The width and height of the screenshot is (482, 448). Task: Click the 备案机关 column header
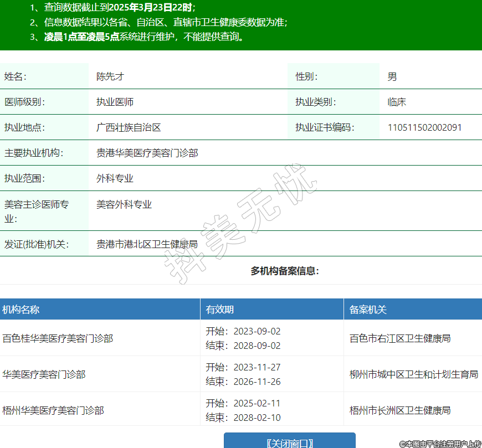coord(368,310)
